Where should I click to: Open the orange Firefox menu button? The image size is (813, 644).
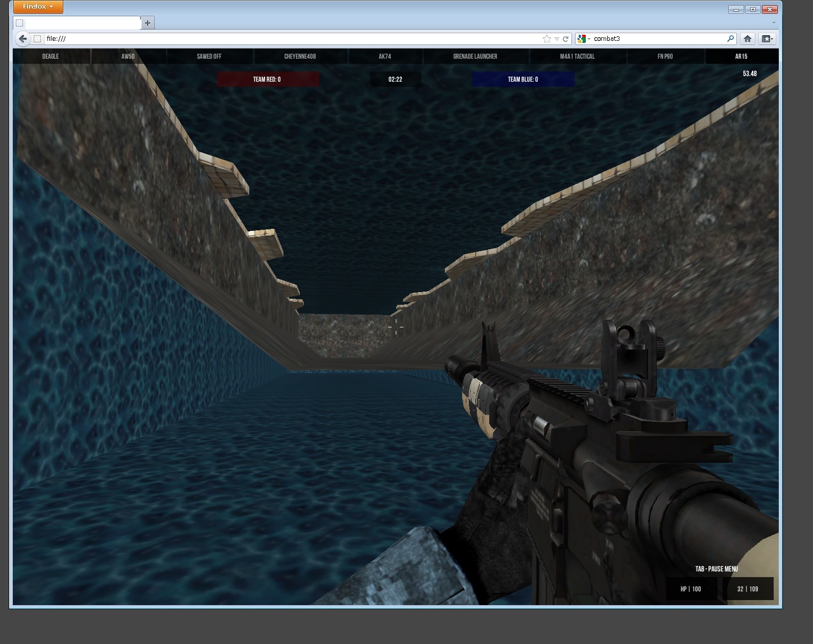[38, 7]
